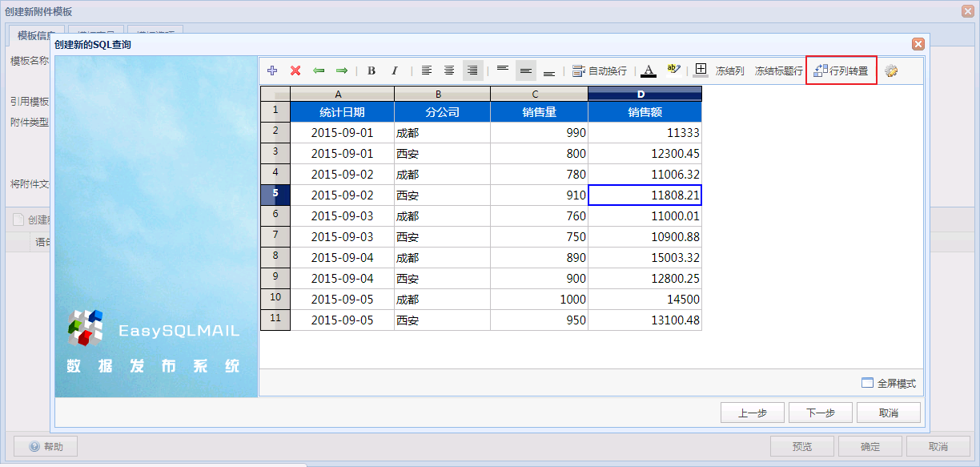Select row 5 header
The height and width of the screenshot is (467, 980).
pyautogui.click(x=275, y=195)
